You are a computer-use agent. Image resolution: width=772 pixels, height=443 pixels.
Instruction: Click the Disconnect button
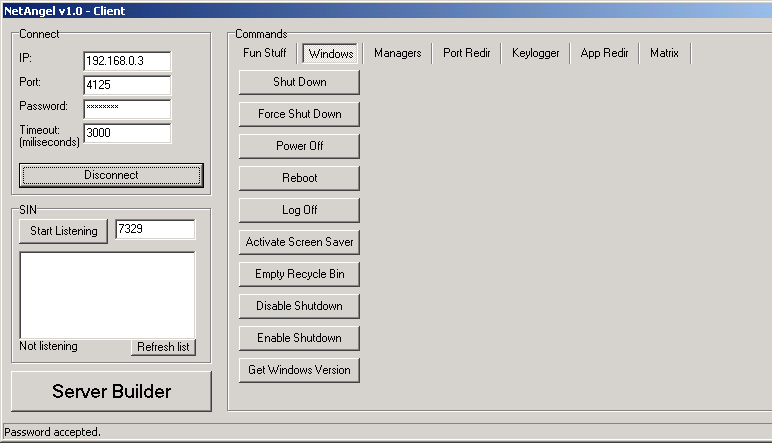tap(111, 175)
